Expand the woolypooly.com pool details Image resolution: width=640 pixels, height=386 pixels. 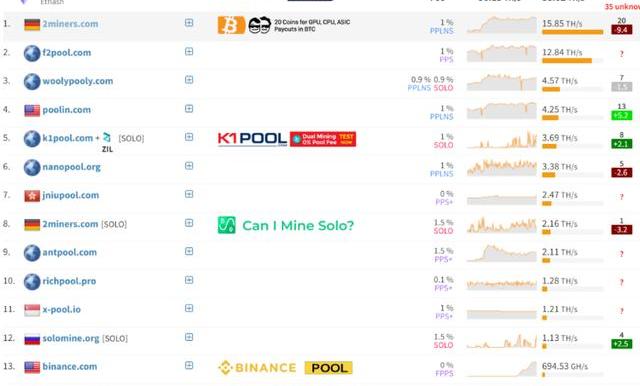(189, 80)
